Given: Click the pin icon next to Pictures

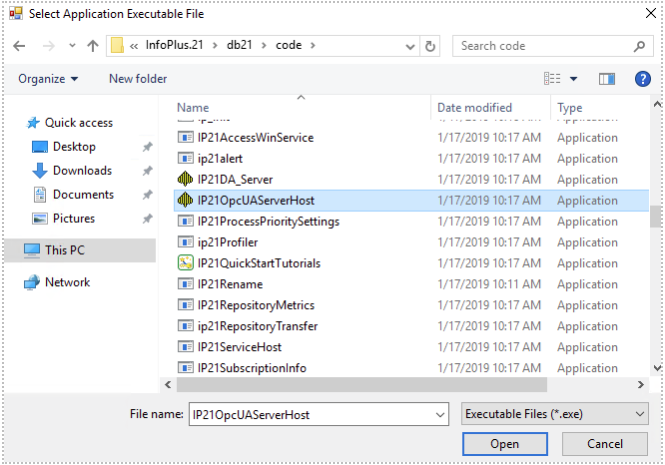Looking at the screenshot, I should pos(147,218).
